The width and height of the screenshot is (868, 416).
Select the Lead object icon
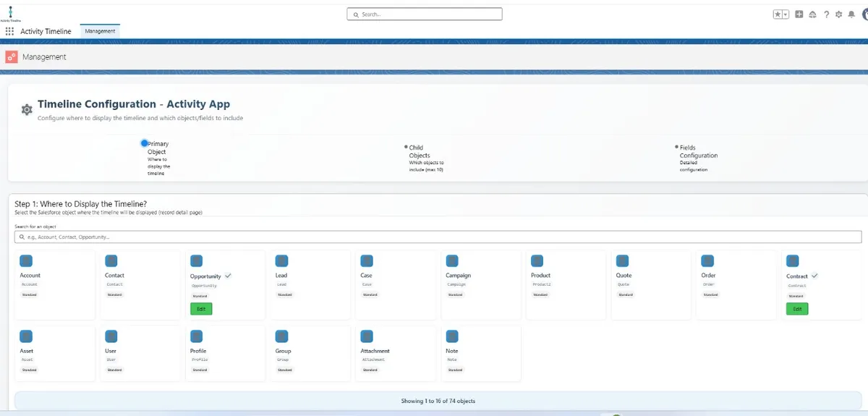coord(282,260)
